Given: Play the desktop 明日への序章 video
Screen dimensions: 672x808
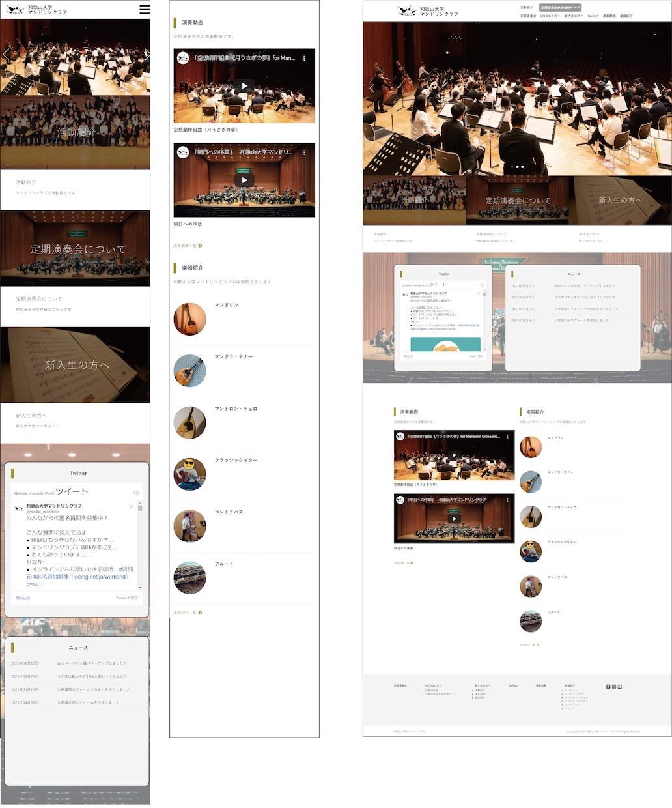Looking at the screenshot, I should [x=454, y=519].
